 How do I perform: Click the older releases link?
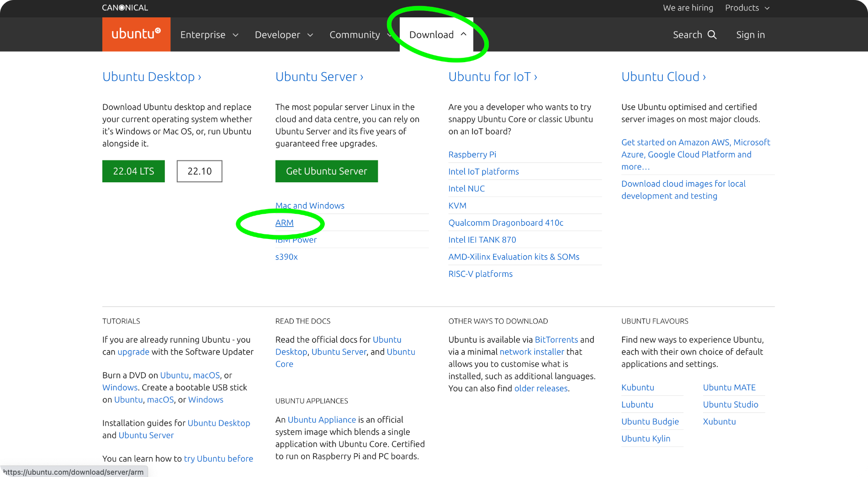pos(541,388)
